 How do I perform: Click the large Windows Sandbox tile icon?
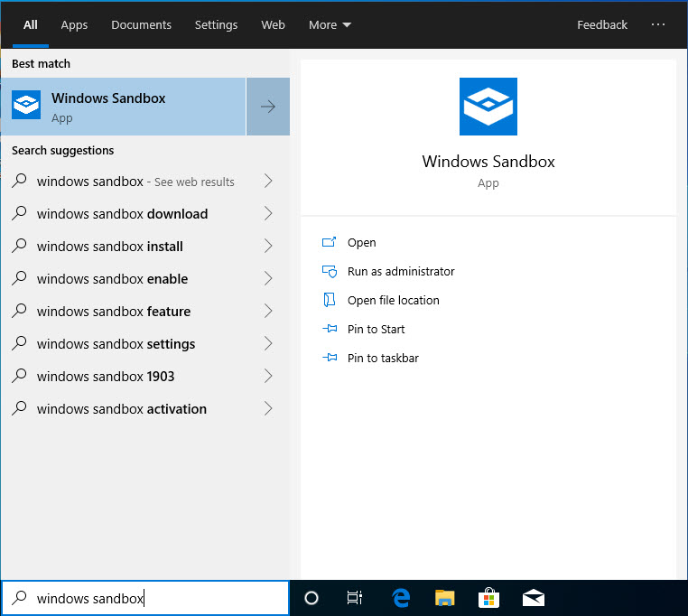click(x=488, y=107)
